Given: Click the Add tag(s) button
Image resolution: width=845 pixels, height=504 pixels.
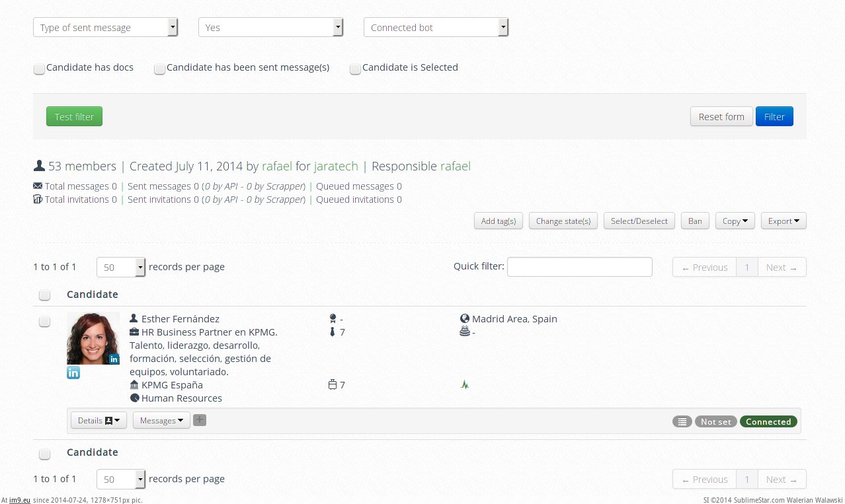Looking at the screenshot, I should (x=499, y=221).
